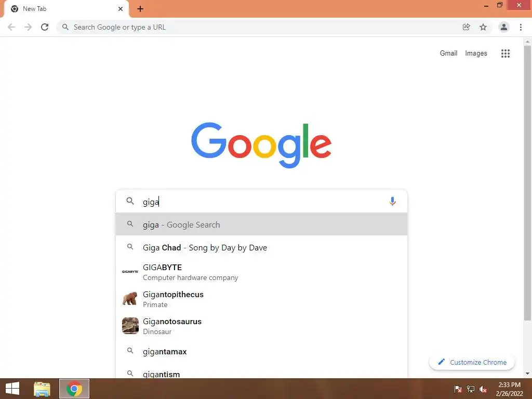Image resolution: width=532 pixels, height=399 pixels.
Task: Open the network tray icon
Action: pos(471,389)
